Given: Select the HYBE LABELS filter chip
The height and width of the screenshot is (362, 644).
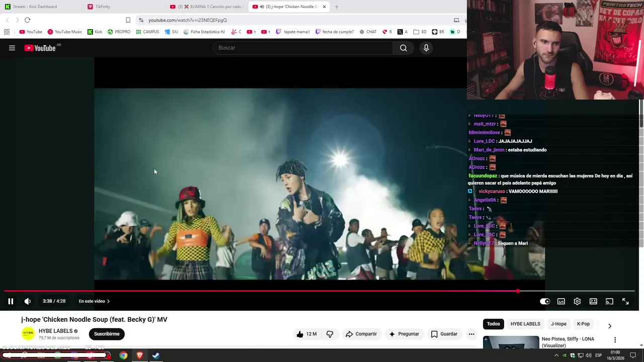Looking at the screenshot, I should pyautogui.click(x=525, y=324).
